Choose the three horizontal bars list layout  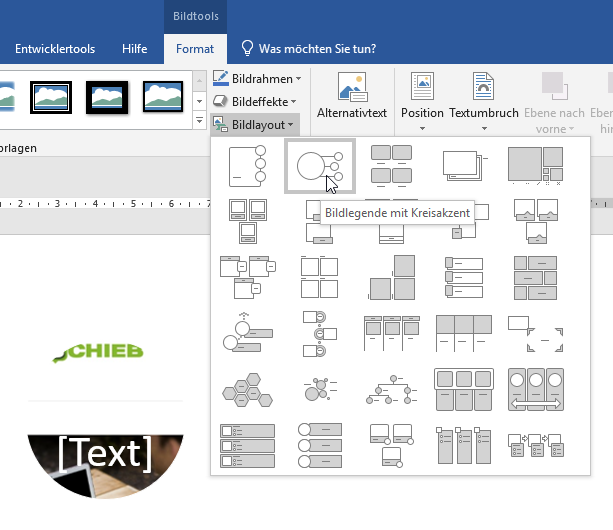click(x=247, y=446)
